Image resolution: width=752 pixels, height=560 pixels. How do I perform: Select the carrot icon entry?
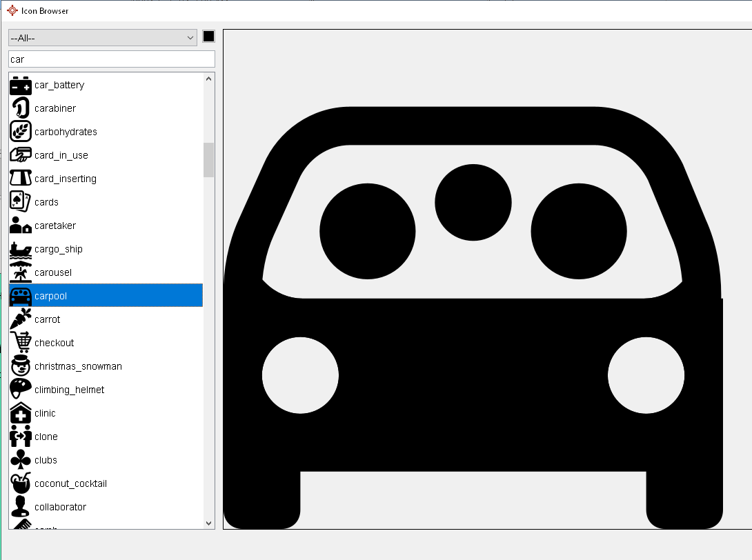tap(21, 320)
